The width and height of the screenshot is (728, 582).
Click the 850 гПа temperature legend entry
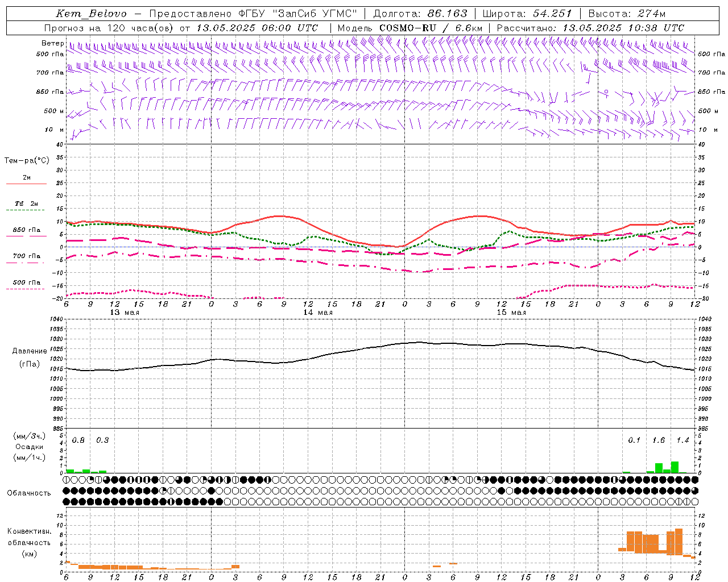pyautogui.click(x=26, y=230)
